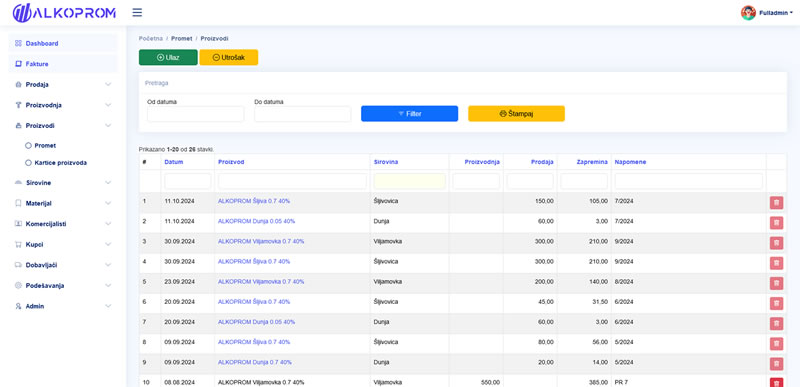Select the Promet radio item
Image resolution: width=800 pixels, height=387 pixels.
point(29,145)
